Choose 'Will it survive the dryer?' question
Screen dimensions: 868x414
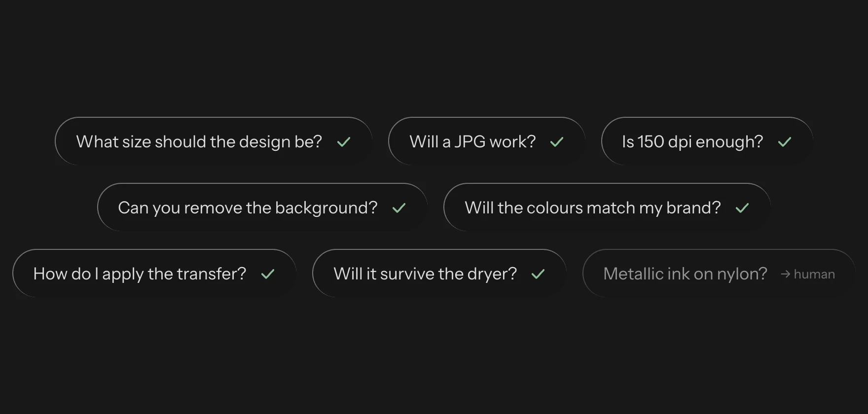(x=439, y=274)
